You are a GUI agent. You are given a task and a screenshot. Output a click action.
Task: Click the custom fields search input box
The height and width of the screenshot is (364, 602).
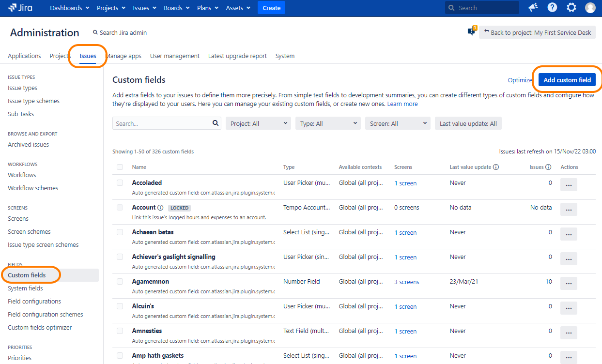pyautogui.click(x=162, y=123)
